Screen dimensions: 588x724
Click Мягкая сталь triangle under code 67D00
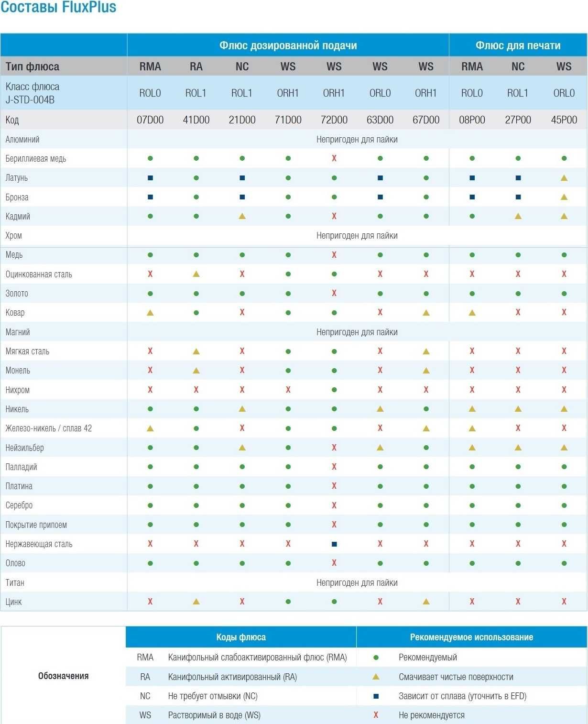[426, 351]
